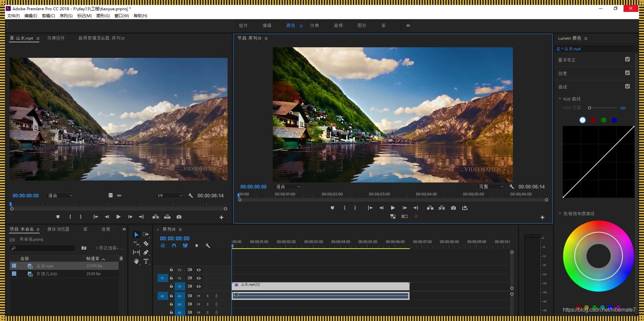Viewport: 644px width, 321px height.
Task: Add marker in the timeline panel
Action: click(x=197, y=246)
